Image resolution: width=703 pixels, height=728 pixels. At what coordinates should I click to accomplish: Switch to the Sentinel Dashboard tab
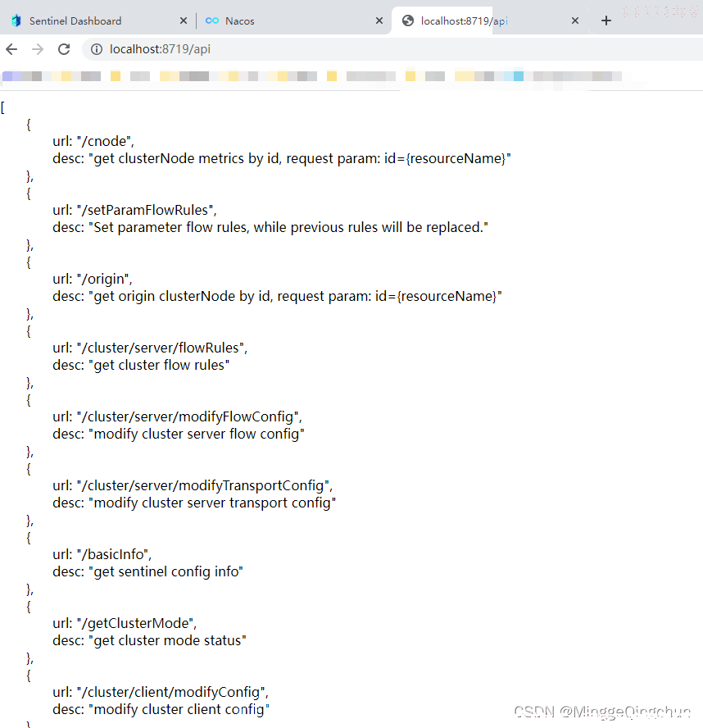point(98,20)
